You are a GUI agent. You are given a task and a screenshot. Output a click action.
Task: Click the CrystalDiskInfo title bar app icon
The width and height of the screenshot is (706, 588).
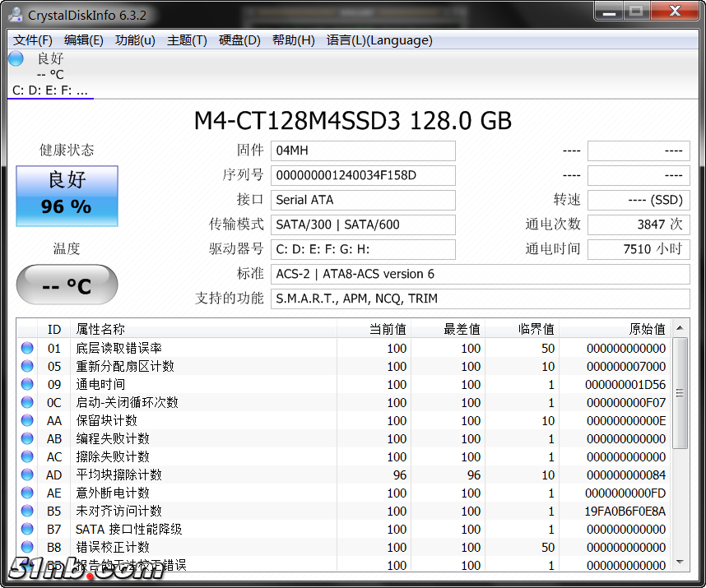16,14
